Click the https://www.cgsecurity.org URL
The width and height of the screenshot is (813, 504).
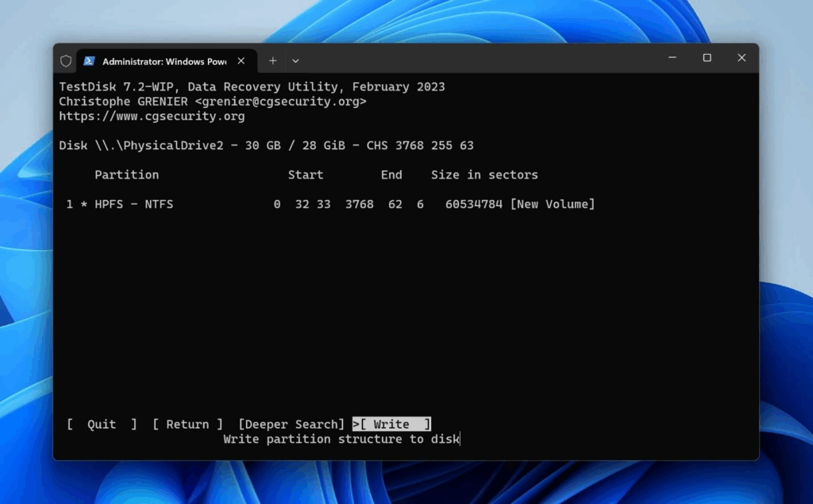click(152, 116)
